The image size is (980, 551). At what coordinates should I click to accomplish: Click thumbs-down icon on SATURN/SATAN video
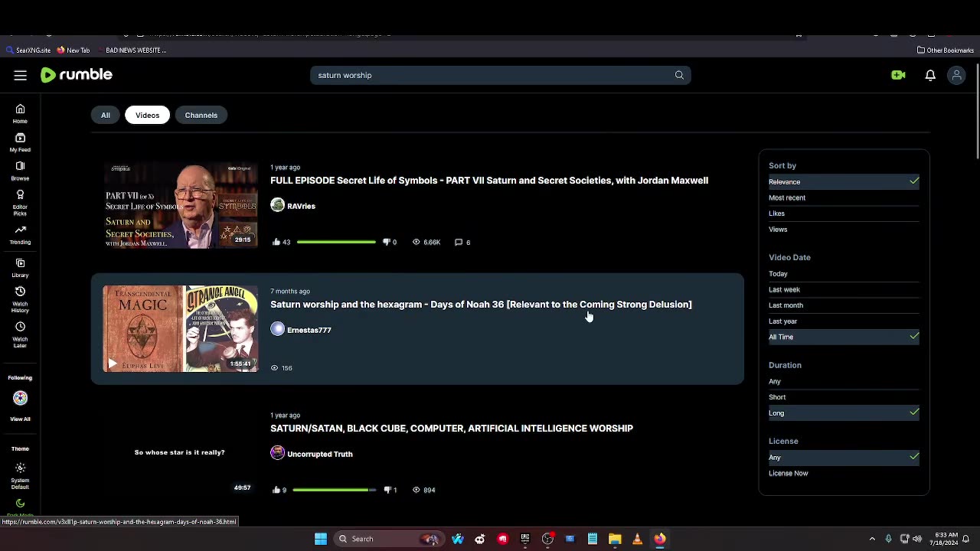[x=387, y=490]
